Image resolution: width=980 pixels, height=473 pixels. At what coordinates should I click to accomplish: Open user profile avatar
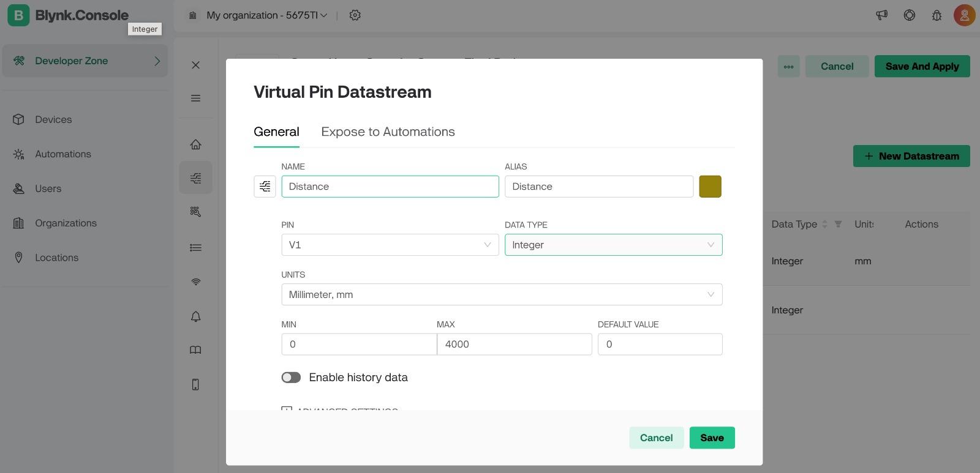tap(964, 15)
